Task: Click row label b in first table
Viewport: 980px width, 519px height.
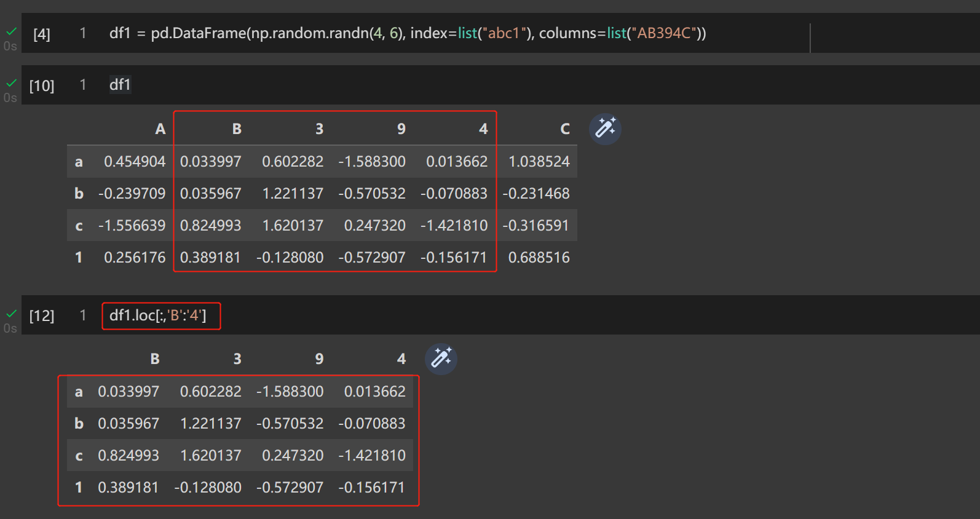Action: [x=79, y=194]
